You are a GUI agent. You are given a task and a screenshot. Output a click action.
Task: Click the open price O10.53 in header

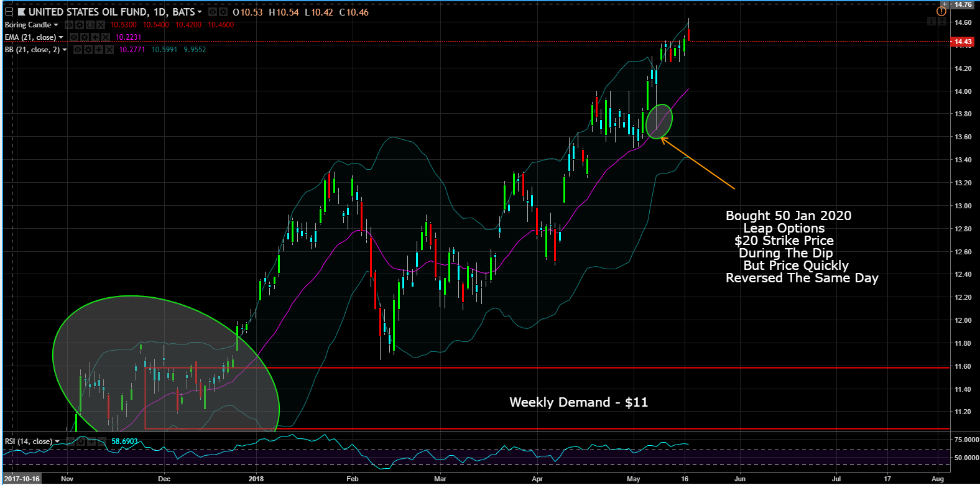tap(247, 12)
